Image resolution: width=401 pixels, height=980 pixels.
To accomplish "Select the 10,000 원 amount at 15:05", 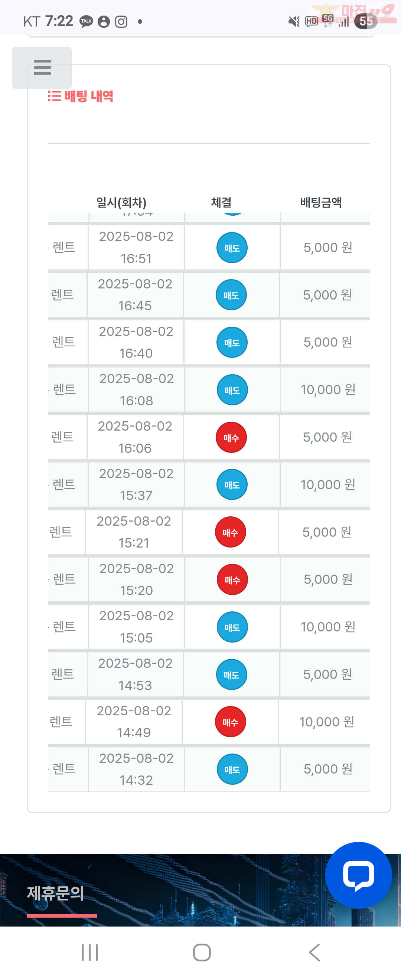I will [328, 627].
